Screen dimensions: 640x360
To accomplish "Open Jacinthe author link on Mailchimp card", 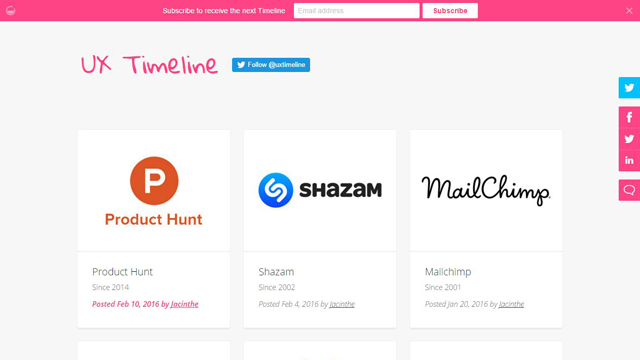I will pyautogui.click(x=511, y=304).
